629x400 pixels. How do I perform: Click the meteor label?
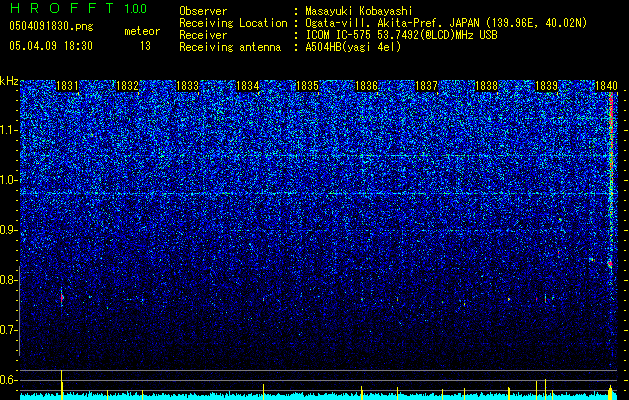point(142,31)
